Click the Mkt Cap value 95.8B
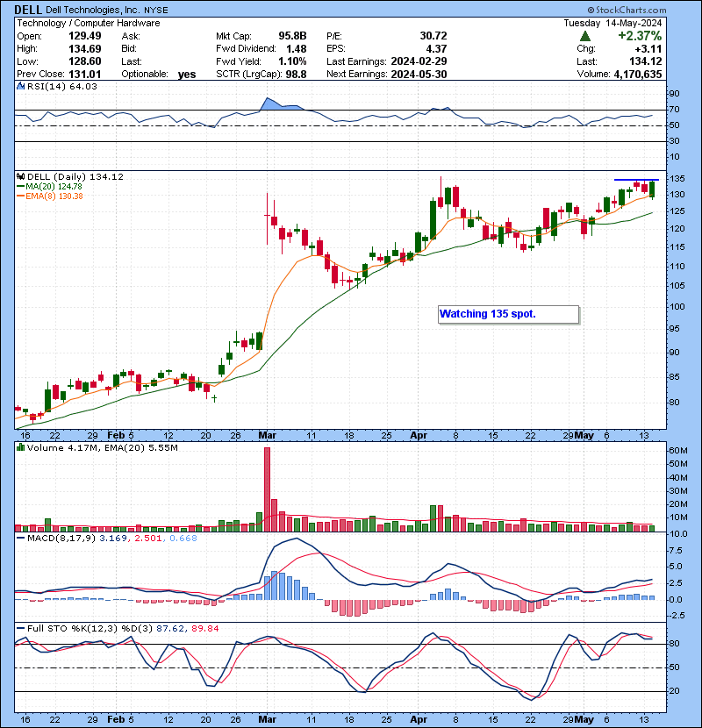 coord(293,36)
